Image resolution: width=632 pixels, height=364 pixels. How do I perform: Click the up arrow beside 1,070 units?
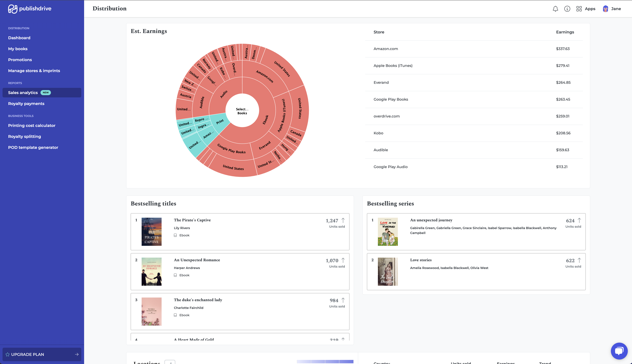coord(343,260)
